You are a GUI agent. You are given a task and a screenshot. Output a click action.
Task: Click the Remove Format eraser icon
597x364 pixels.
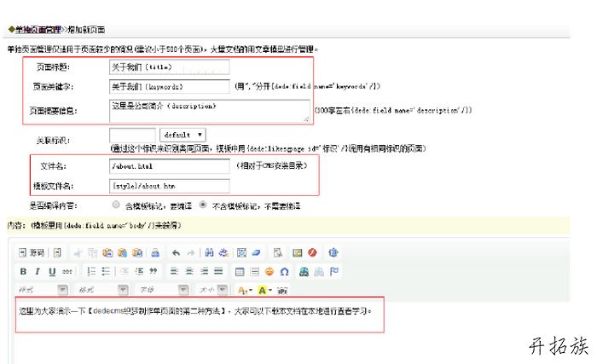[x=256, y=252]
